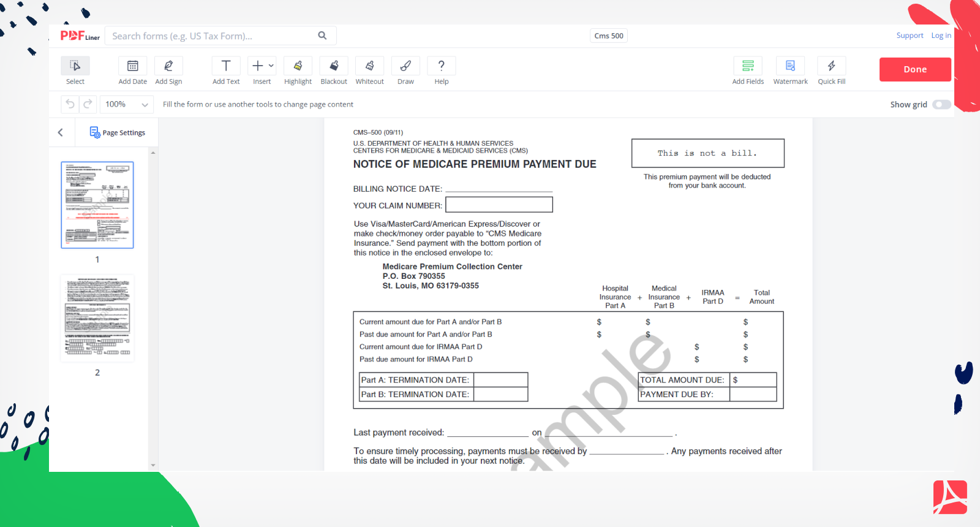The height and width of the screenshot is (527, 980).
Task: Open the Add Sign tool
Action: [168, 71]
